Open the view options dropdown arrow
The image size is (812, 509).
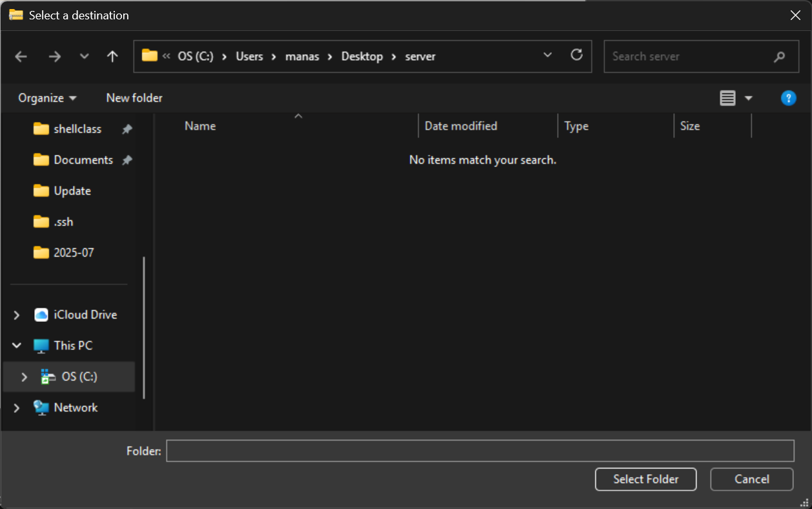pyautogui.click(x=749, y=98)
